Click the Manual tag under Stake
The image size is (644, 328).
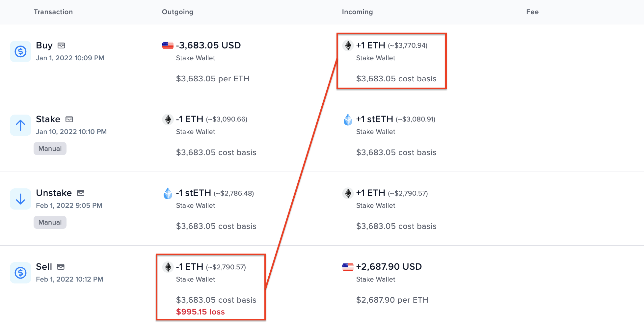(50, 149)
